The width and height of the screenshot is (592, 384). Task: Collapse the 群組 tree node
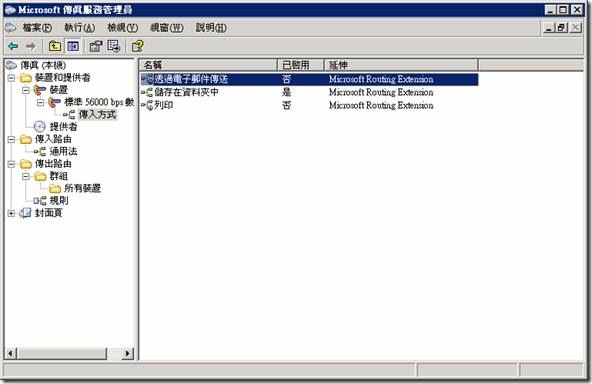point(26,176)
